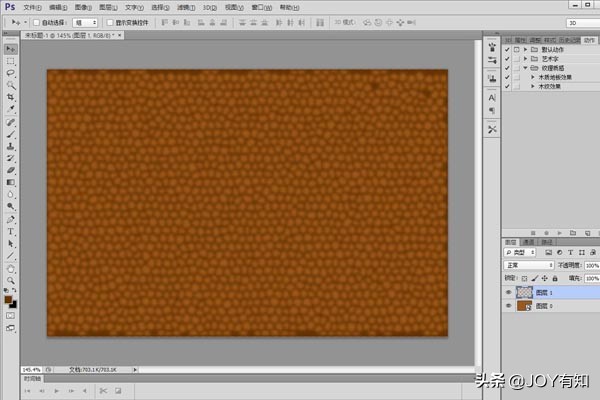Switch to the 通道 channels tab
600x400 pixels.
pos(528,242)
